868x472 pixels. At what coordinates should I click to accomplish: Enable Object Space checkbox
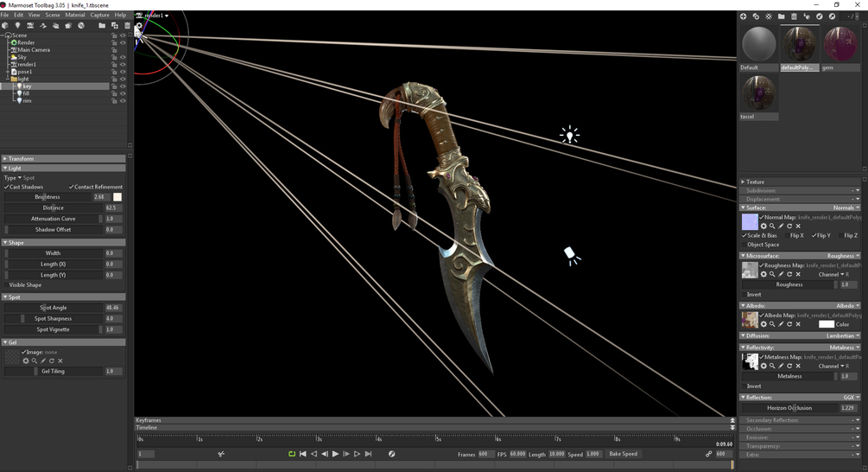(x=744, y=245)
